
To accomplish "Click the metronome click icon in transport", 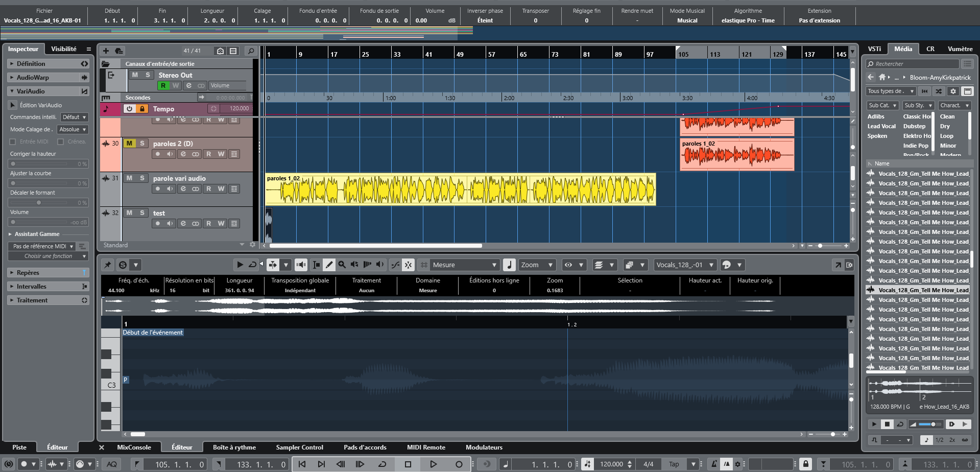I will pyautogui.click(x=714, y=464).
